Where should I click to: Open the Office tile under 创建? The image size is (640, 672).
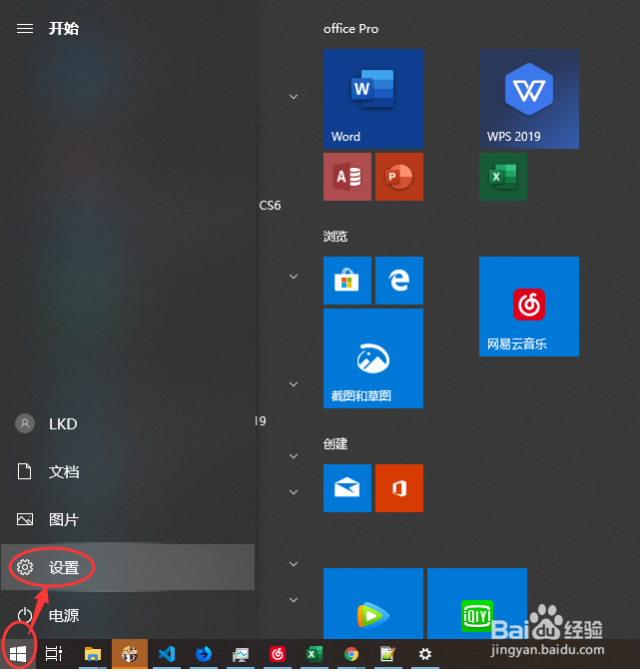coord(399,487)
